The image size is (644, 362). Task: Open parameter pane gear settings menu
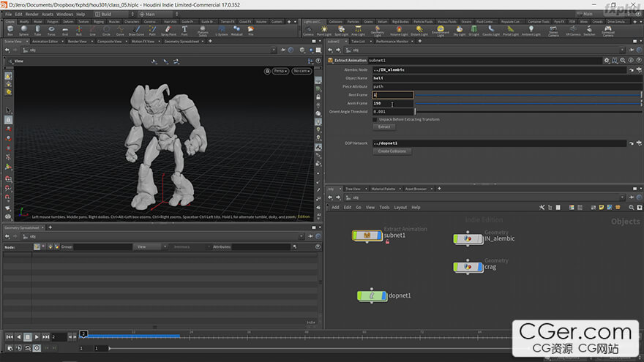coord(607,60)
